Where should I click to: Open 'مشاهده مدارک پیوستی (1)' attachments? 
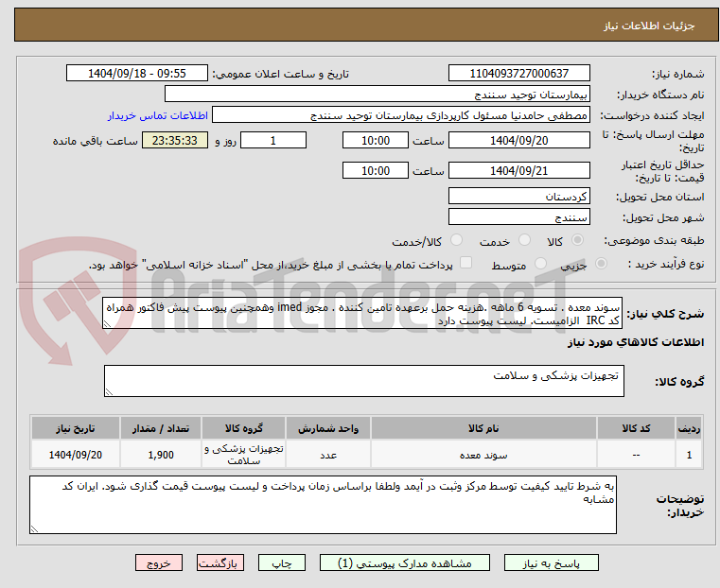pos(405,562)
